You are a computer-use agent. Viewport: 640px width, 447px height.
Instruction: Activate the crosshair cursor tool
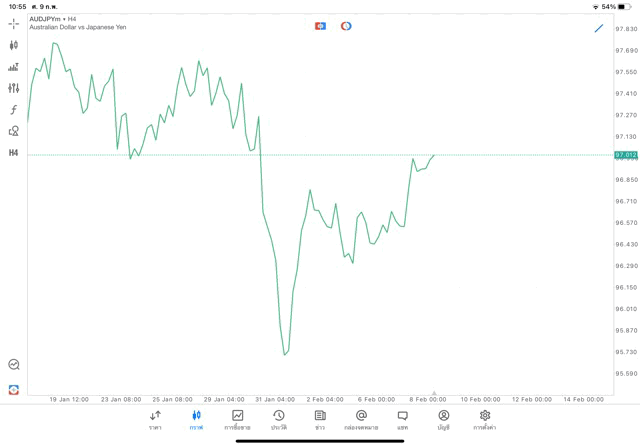pos(13,23)
